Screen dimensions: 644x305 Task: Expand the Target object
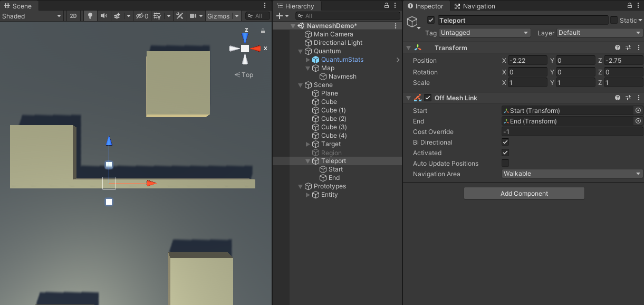pyautogui.click(x=307, y=144)
